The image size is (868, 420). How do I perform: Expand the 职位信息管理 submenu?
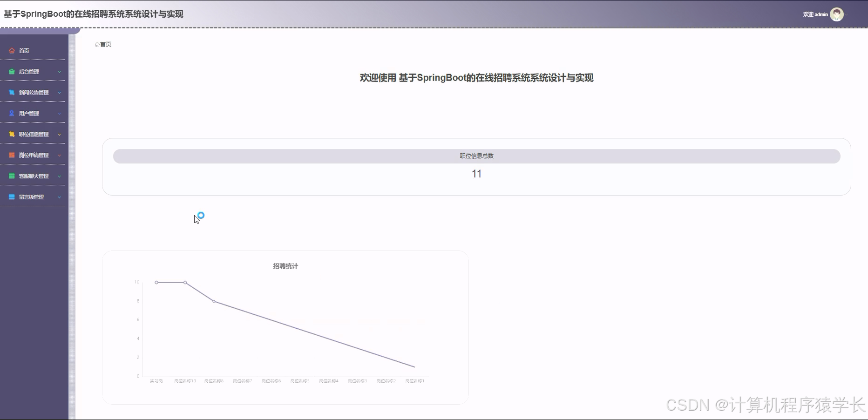pos(59,134)
